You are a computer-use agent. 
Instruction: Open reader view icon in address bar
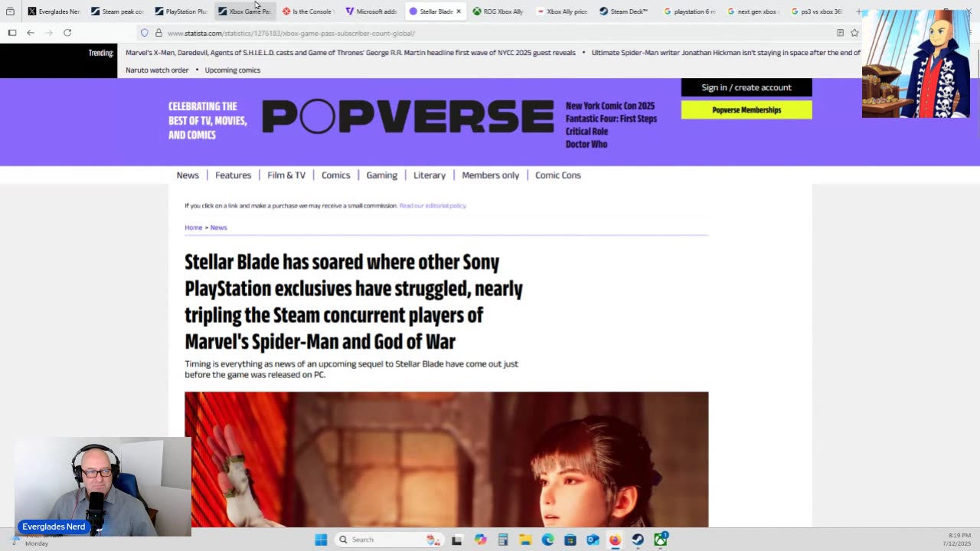pos(840,33)
